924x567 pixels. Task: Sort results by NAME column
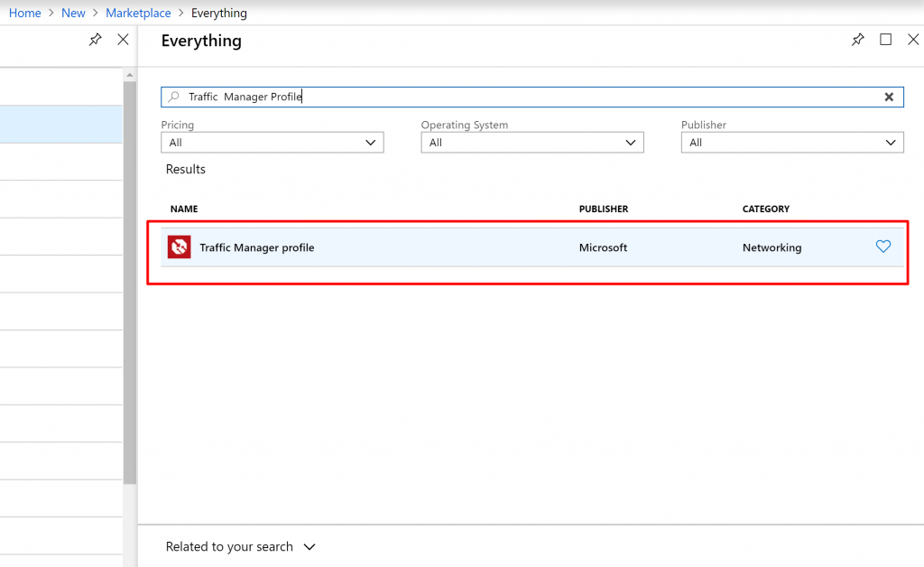(184, 209)
